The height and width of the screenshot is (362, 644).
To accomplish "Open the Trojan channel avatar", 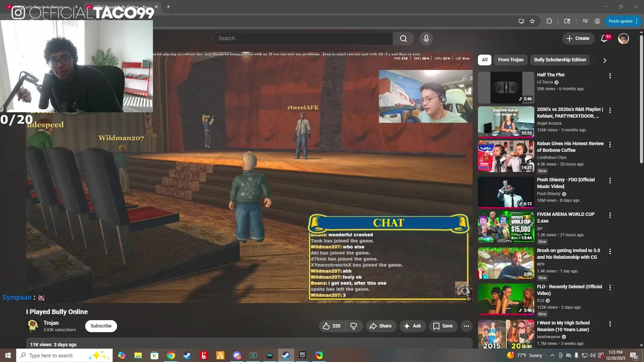I will [33, 326].
